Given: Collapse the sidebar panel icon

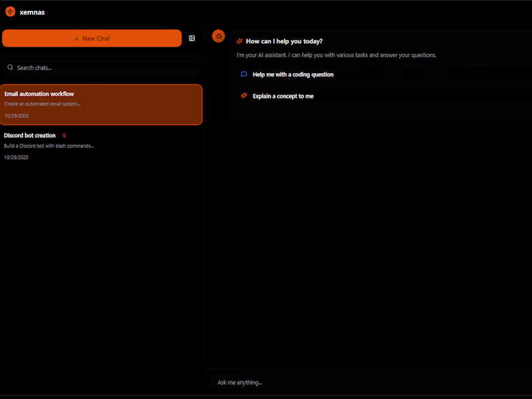Looking at the screenshot, I should click(192, 39).
